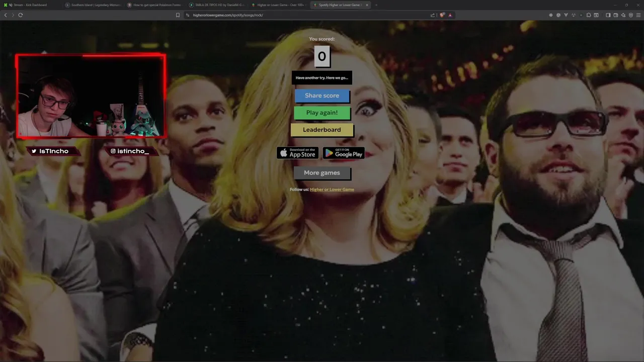
Task: Open a new browser tab
Action: [x=376, y=5]
